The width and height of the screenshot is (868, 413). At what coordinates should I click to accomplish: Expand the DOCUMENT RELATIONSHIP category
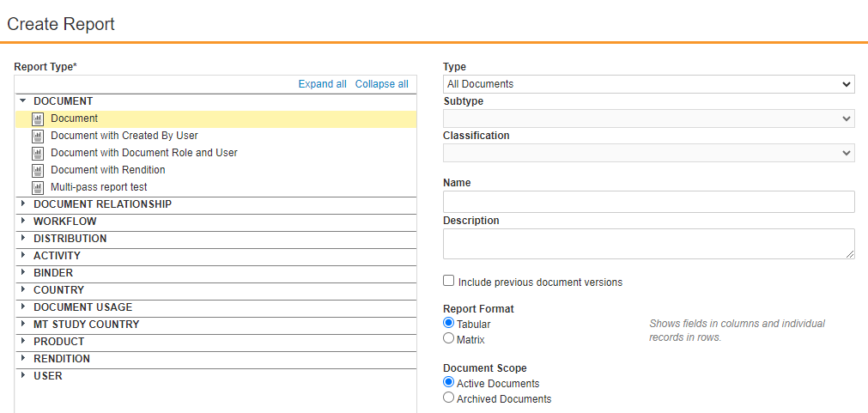coord(23,204)
